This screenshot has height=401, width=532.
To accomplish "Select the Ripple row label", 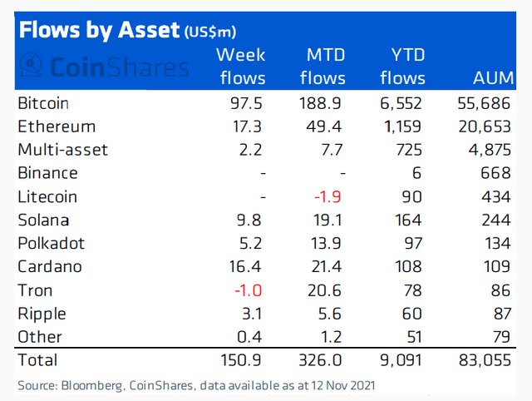I will click(x=42, y=314).
